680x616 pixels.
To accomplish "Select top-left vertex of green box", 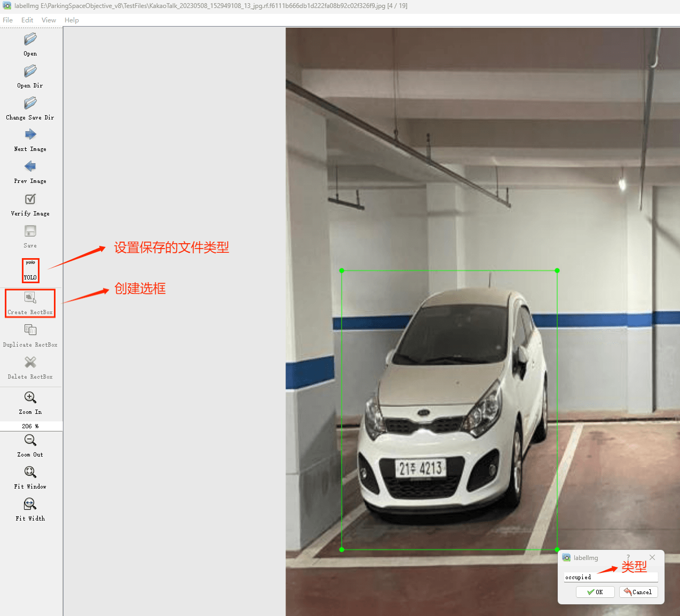I will [342, 270].
